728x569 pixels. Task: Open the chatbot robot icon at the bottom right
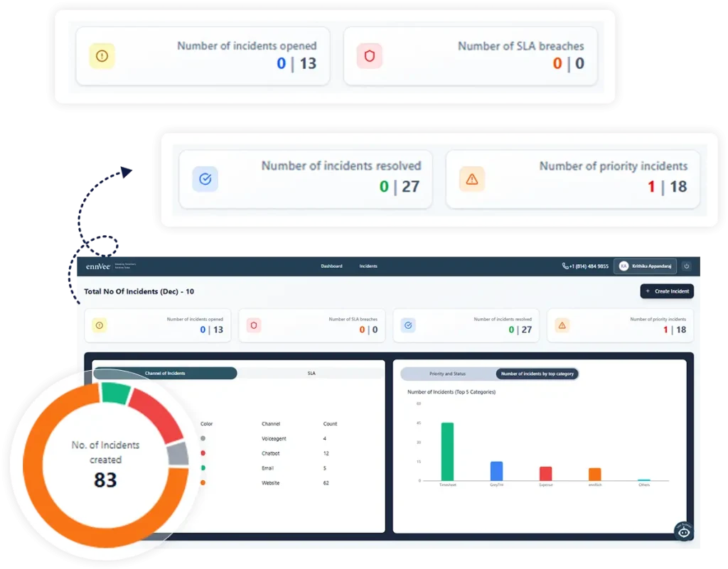[684, 531]
